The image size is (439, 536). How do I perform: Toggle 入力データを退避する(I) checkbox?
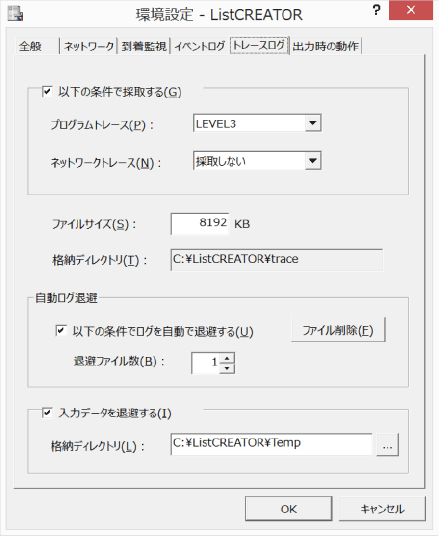coord(47,413)
